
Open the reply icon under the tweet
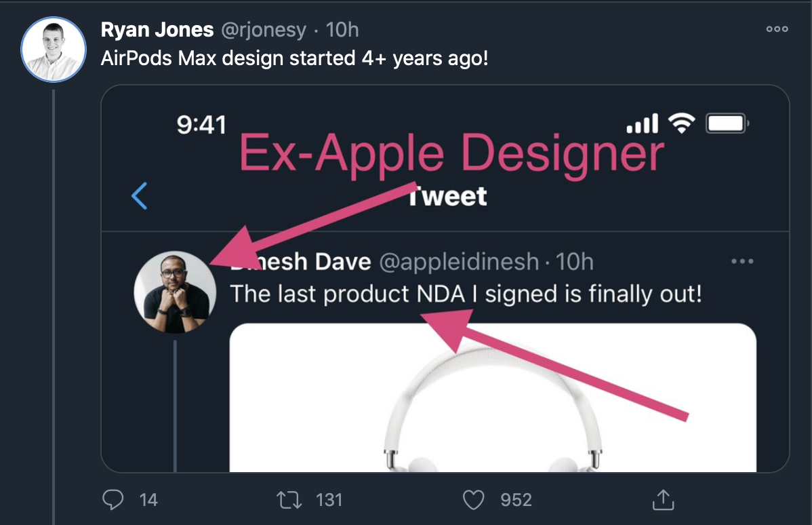[x=112, y=500]
